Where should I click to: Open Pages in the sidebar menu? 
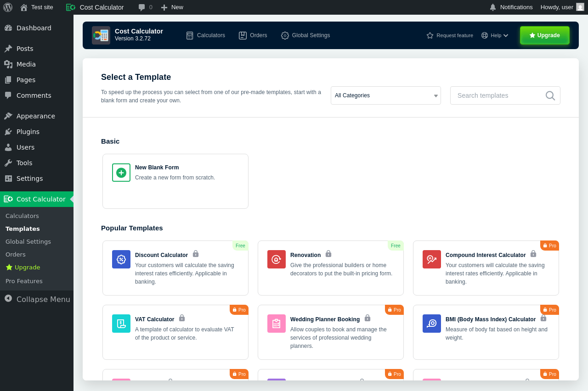pos(37,80)
